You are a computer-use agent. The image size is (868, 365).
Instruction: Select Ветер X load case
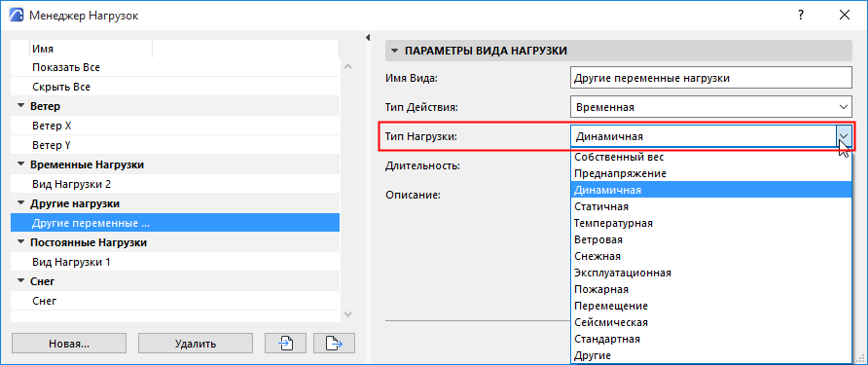[x=175, y=126]
